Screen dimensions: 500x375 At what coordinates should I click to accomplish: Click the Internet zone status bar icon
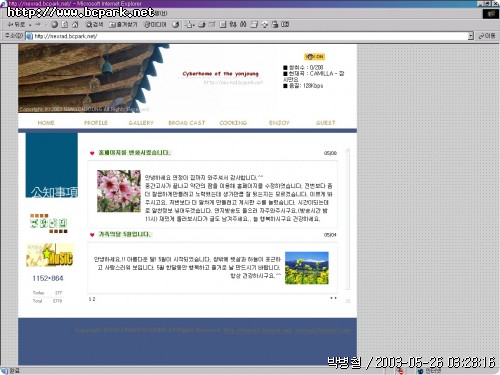click(x=421, y=371)
